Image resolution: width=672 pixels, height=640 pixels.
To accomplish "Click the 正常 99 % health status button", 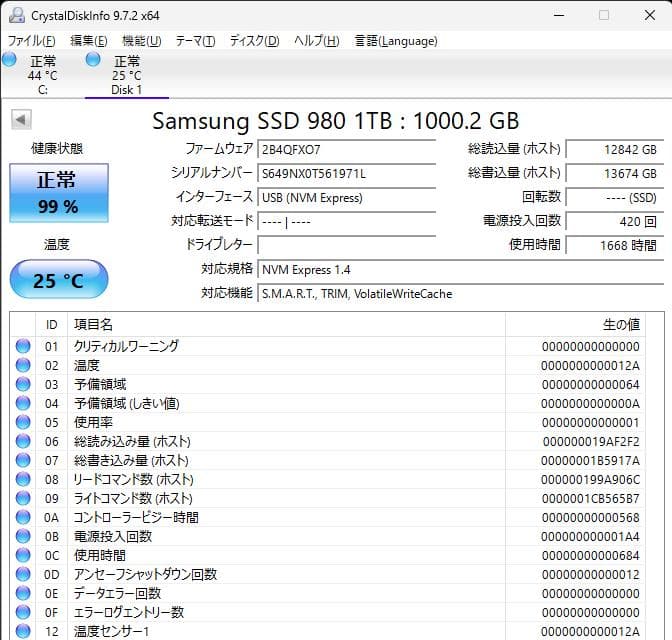I will click(x=59, y=193).
